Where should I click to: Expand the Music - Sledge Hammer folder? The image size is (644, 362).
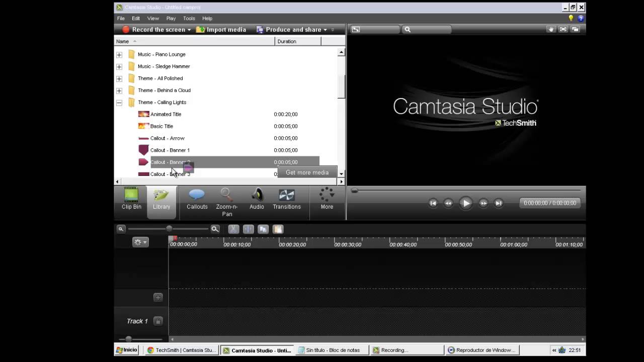coord(119,66)
